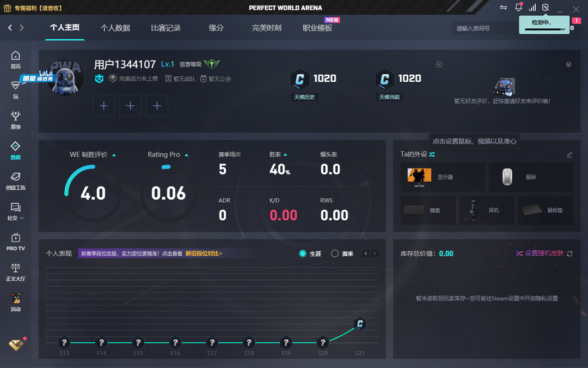The height and width of the screenshot is (368, 588).
Task: Edit peripherals with the pencil icon
Action: click(569, 154)
